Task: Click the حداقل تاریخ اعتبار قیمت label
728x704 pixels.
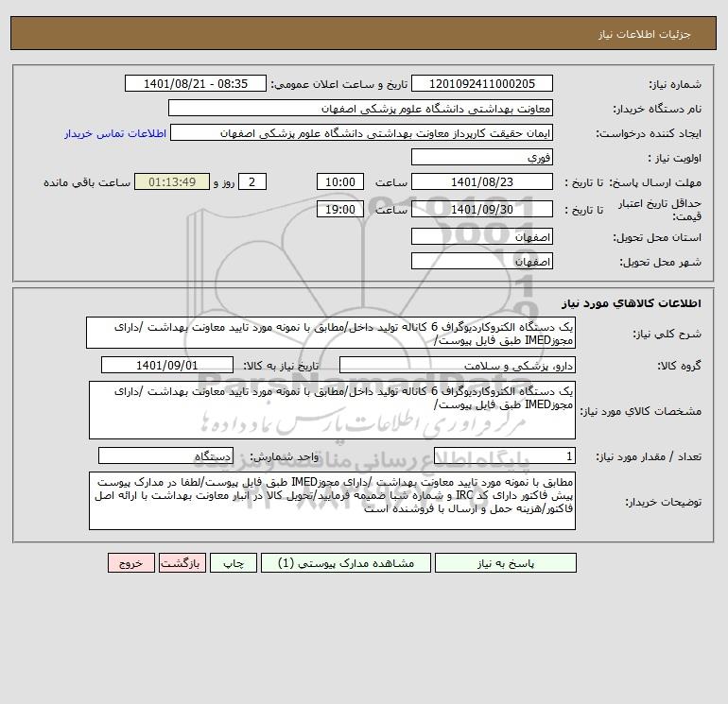Action: click(660, 210)
